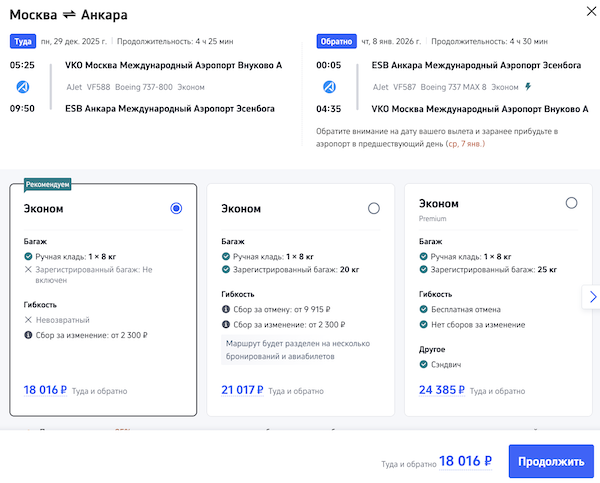This screenshot has height=483, width=600.
Task: Click the checkmark beside 'Бесплатная отмена'
Action: (x=423, y=310)
